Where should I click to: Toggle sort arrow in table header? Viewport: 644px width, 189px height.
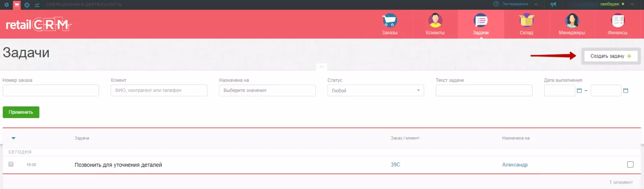coord(13,138)
